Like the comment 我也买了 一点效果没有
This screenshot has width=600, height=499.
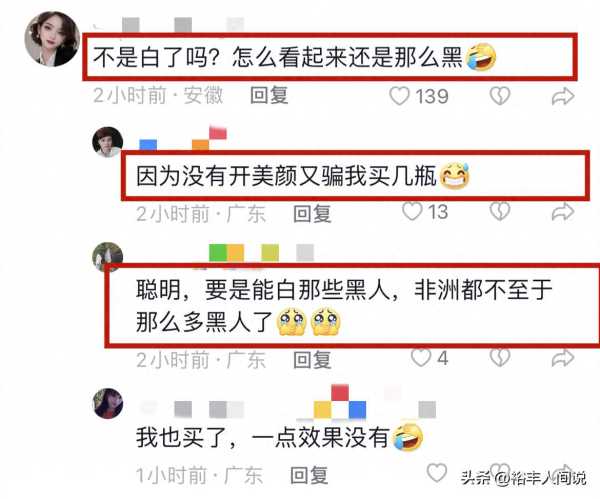click(437, 473)
